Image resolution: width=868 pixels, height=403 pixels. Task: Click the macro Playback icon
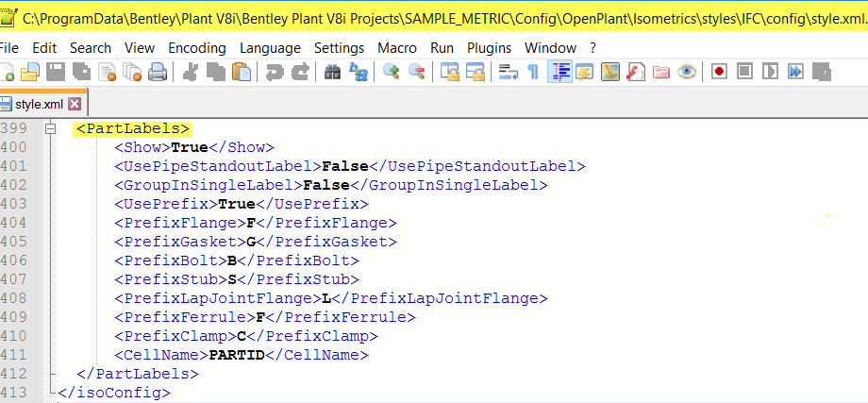770,72
